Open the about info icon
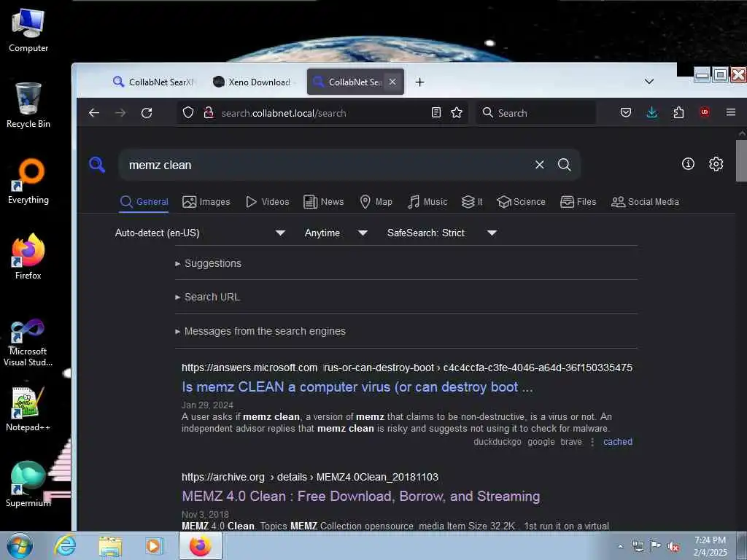The width and height of the screenshot is (747, 560). click(x=688, y=164)
